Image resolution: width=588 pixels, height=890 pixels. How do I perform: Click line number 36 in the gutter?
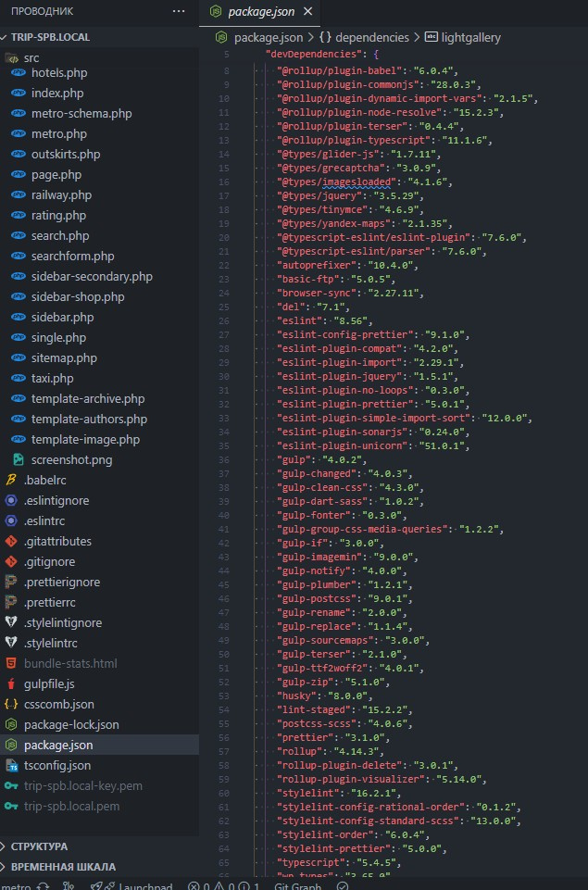[x=223, y=460]
